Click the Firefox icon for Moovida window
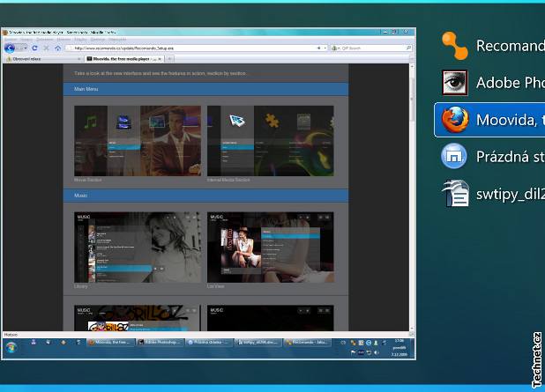The image size is (545, 392). 454,120
